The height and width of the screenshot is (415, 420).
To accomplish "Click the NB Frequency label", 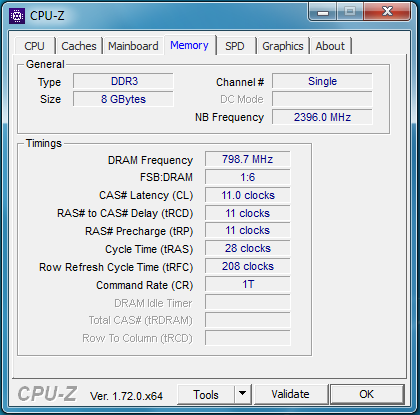I will tap(229, 117).
